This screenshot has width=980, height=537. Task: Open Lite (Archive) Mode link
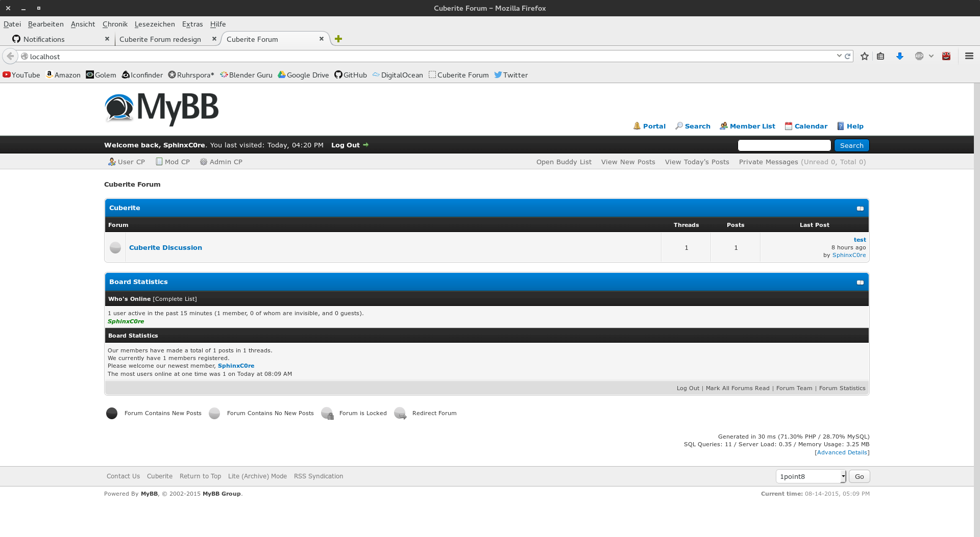point(257,476)
